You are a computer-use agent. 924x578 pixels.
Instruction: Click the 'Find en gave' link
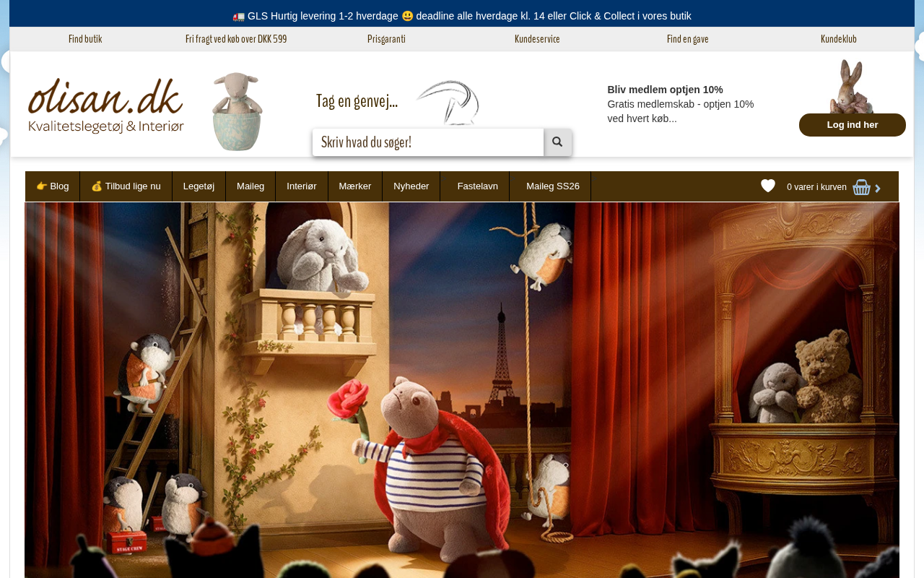click(x=688, y=39)
